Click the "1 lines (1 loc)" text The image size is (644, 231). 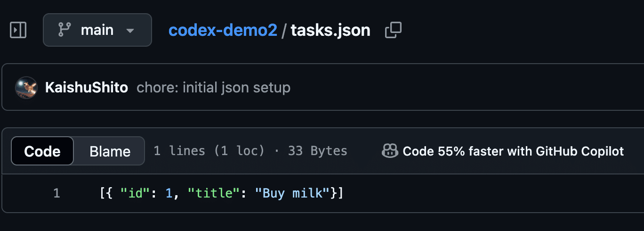coord(209,151)
